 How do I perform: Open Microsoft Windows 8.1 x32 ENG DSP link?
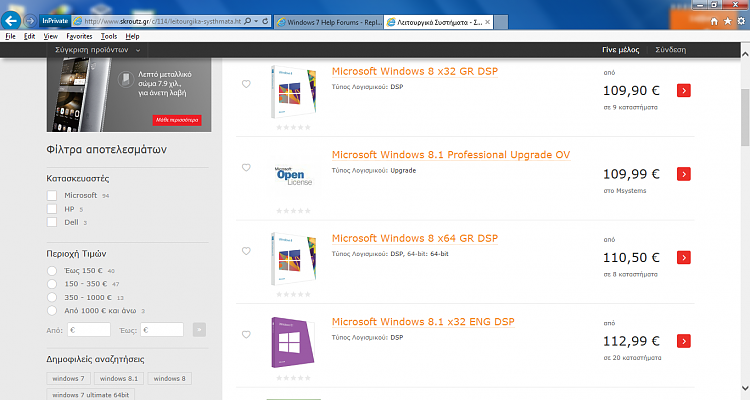click(x=423, y=322)
